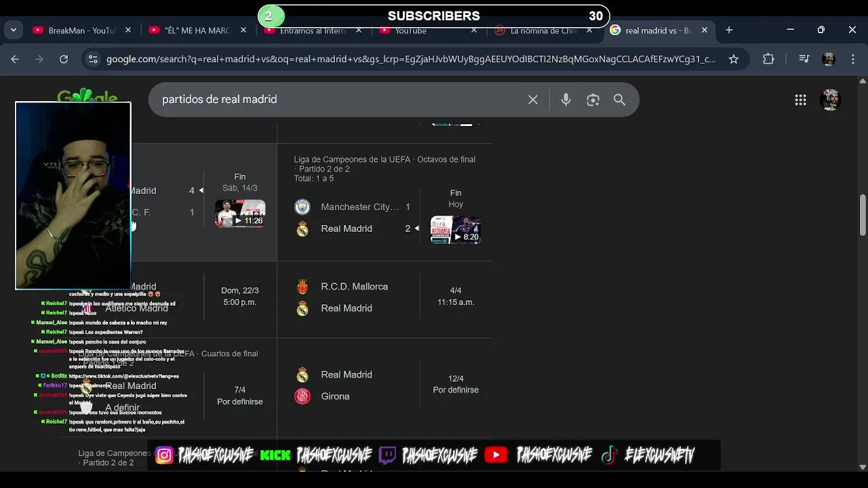
Task: Click the tiktok.com link in the chat
Action: tap(124, 376)
